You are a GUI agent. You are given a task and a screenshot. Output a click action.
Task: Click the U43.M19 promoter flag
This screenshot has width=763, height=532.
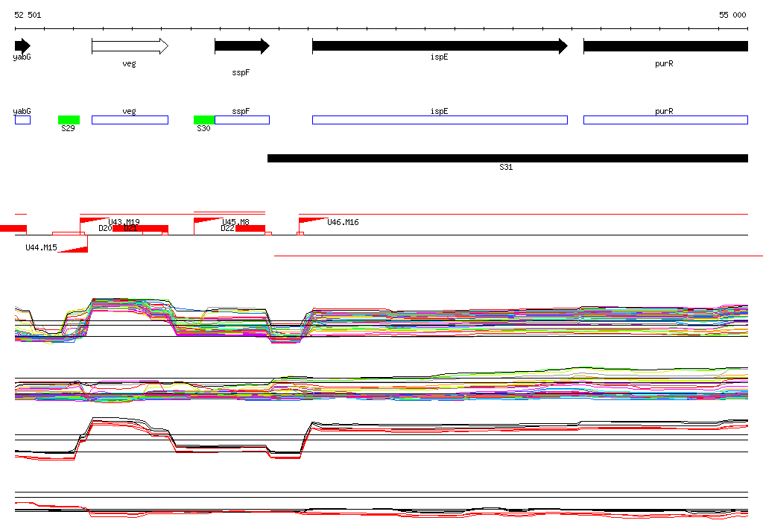click(94, 221)
